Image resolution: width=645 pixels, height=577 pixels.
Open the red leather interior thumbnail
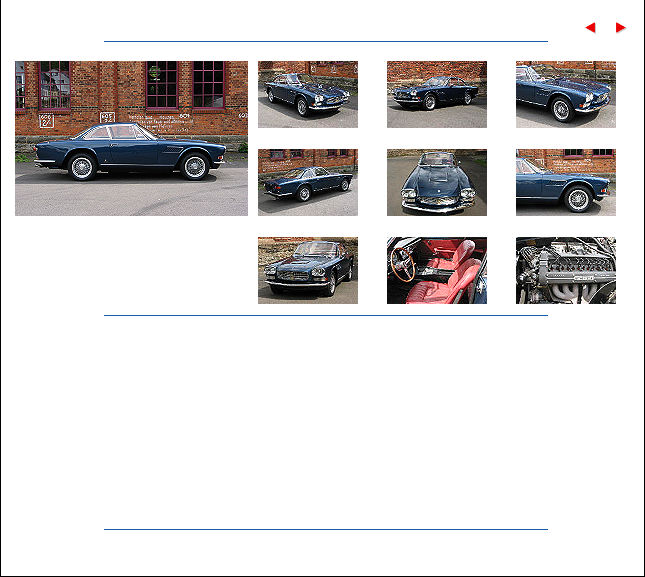437,270
